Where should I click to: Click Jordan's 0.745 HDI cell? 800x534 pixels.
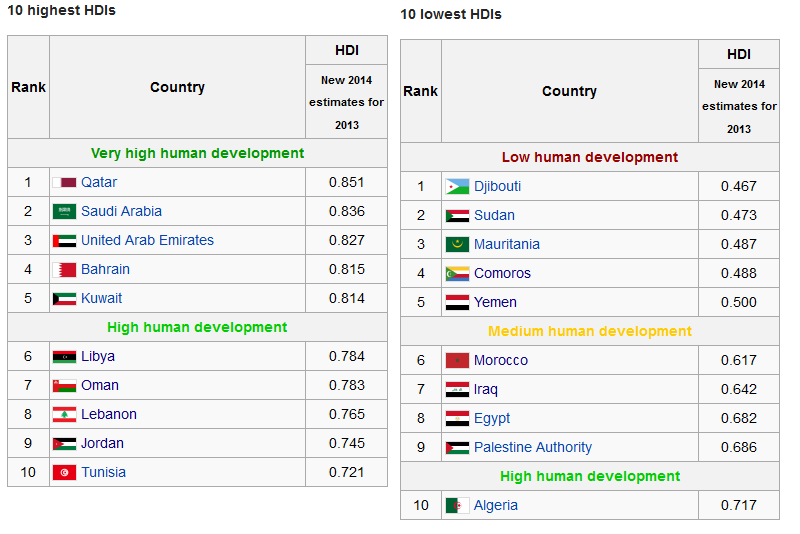346,444
